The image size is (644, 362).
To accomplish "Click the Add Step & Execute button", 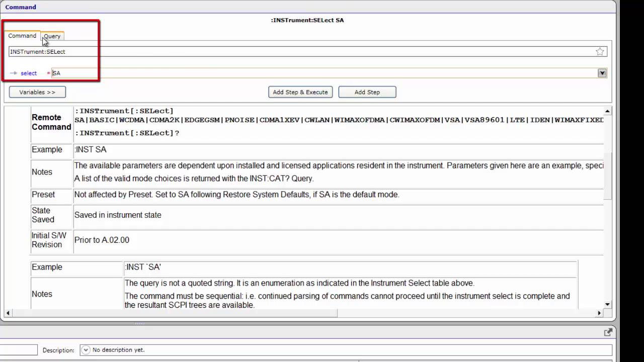I will point(300,92).
